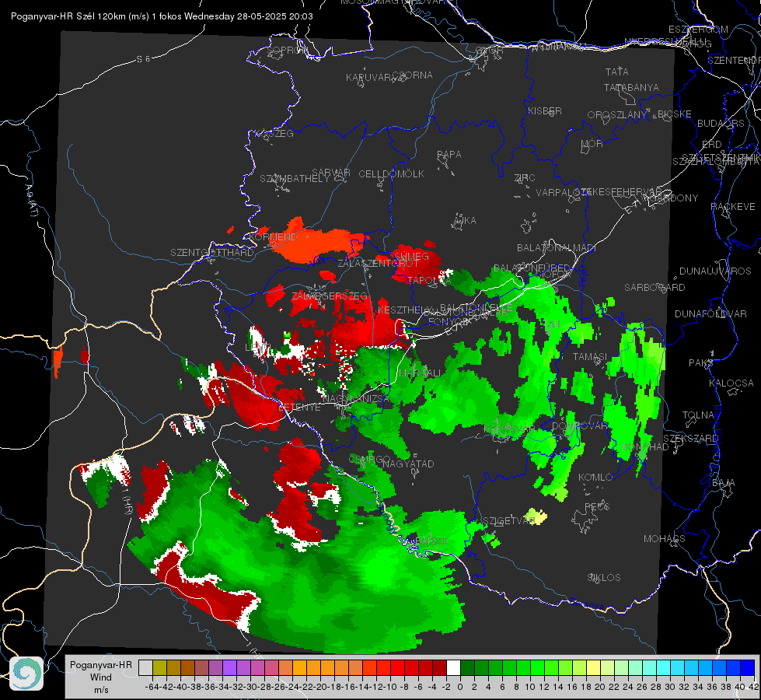Screen dimensions: 761x700
Task: Click the KESZTHELY town label
Action: (x=405, y=310)
